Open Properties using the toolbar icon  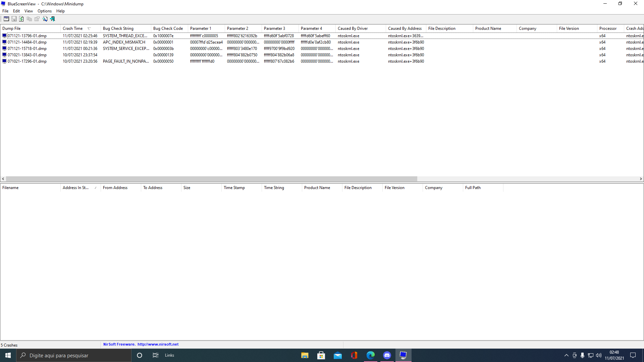click(x=37, y=19)
